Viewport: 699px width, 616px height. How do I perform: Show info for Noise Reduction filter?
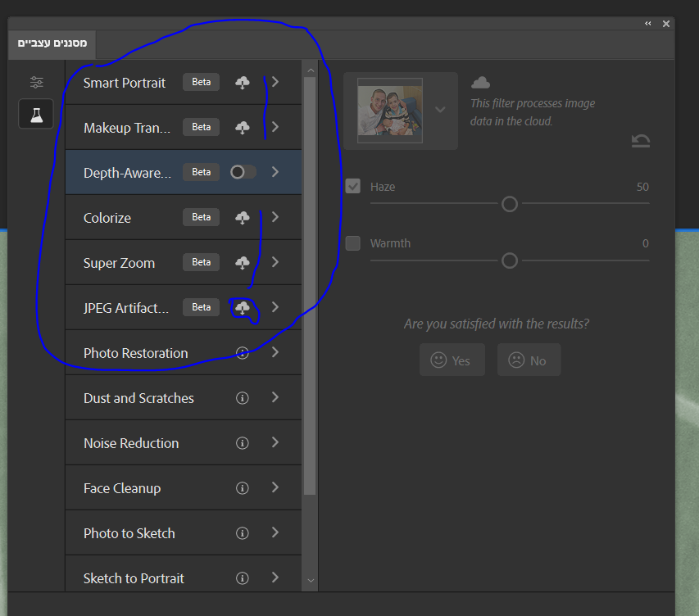pos(242,443)
